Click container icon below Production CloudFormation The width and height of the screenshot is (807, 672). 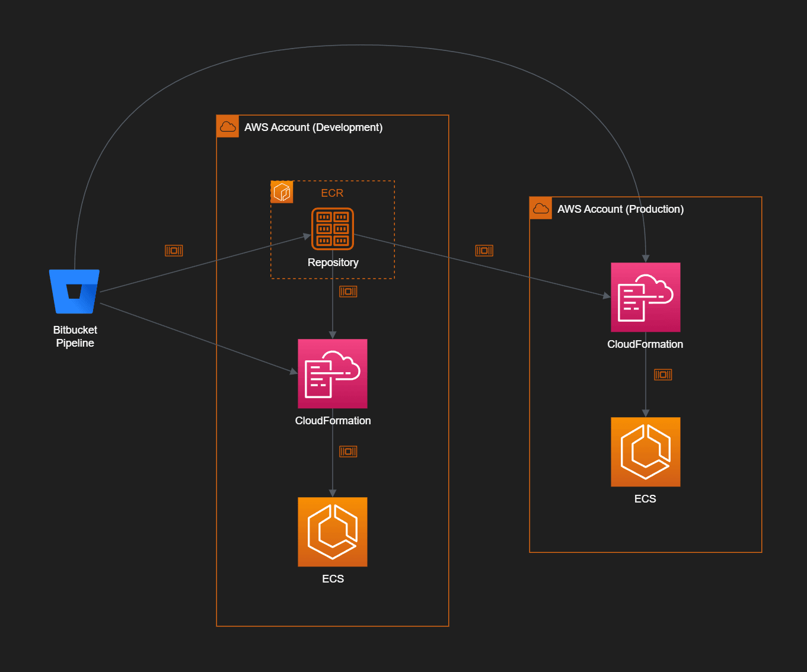[x=663, y=375]
